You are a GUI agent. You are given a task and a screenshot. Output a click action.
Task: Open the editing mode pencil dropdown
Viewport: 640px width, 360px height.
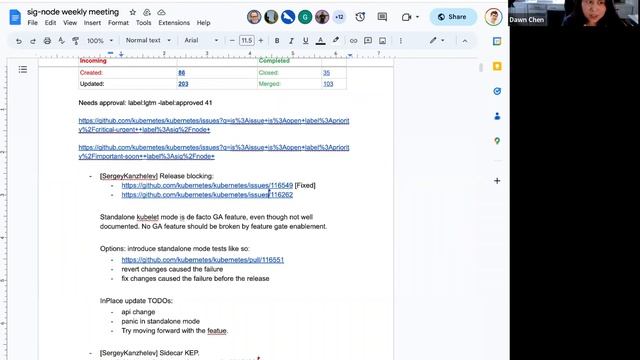coord(437,40)
